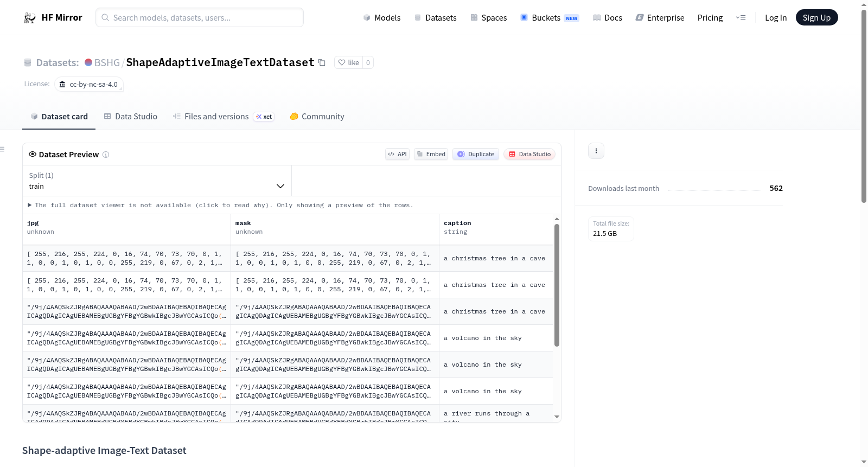The image size is (868, 467).
Task: Click the downloads count '562'
Action: (x=776, y=188)
